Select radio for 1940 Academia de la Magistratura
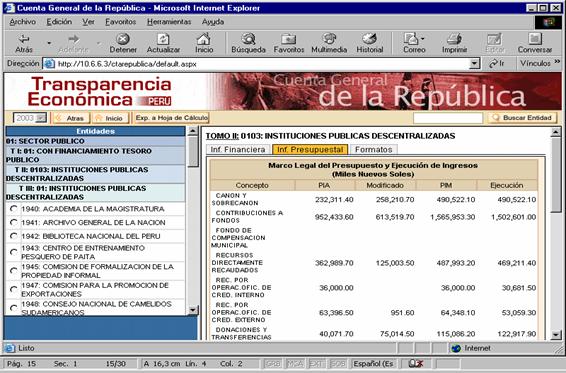Screen dimensions: 566x373 [14, 209]
